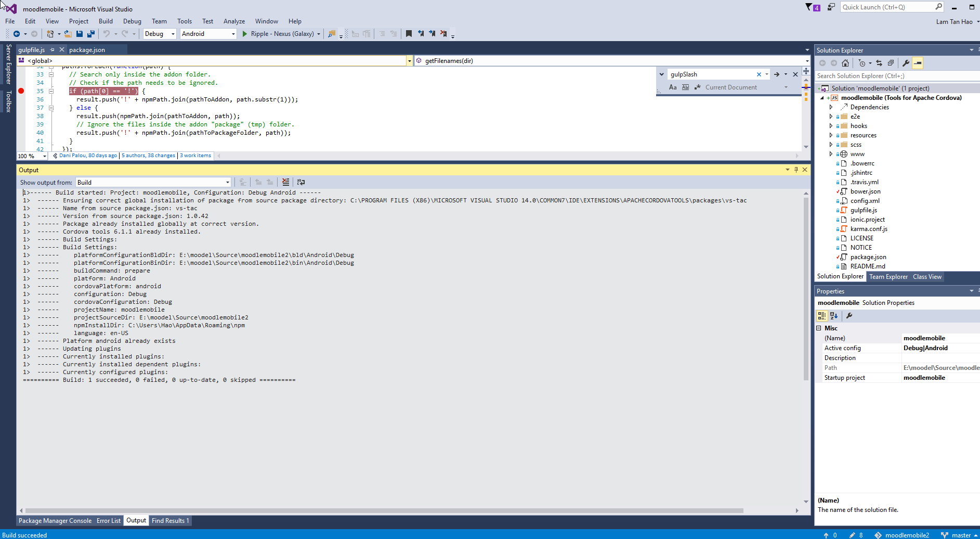Open Properties from the Solution Explorer wrench

(x=906, y=63)
